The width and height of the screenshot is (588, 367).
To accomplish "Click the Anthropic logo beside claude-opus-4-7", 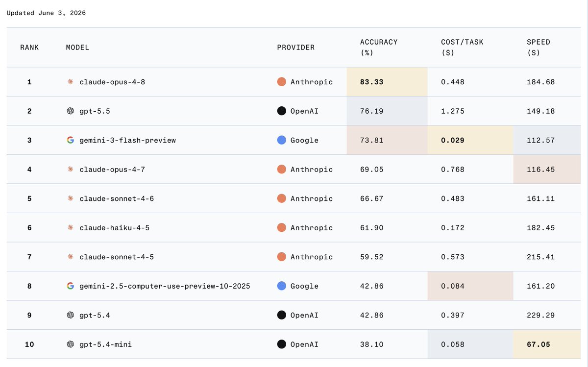I will [x=70, y=170].
